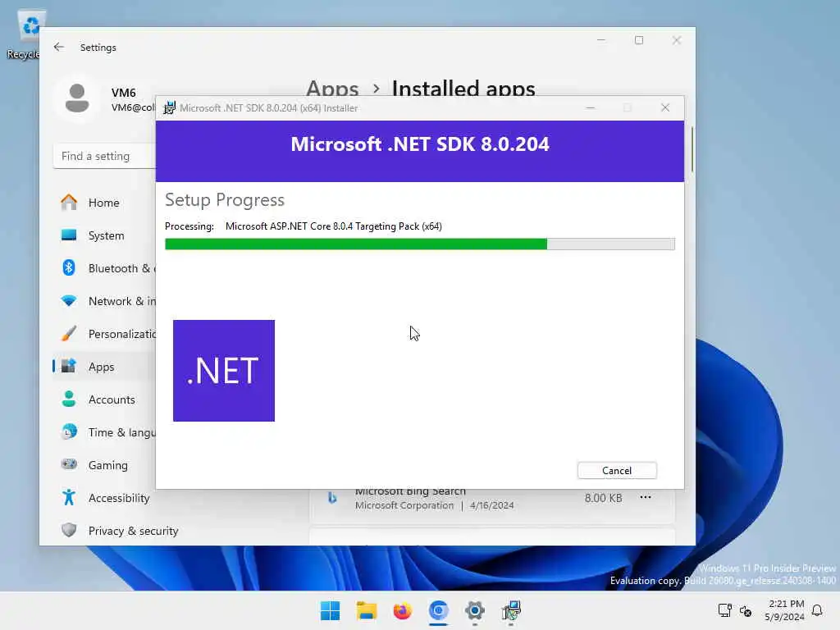The image size is (840, 630).
Task: Open the Windows Start menu
Action: coord(330,610)
